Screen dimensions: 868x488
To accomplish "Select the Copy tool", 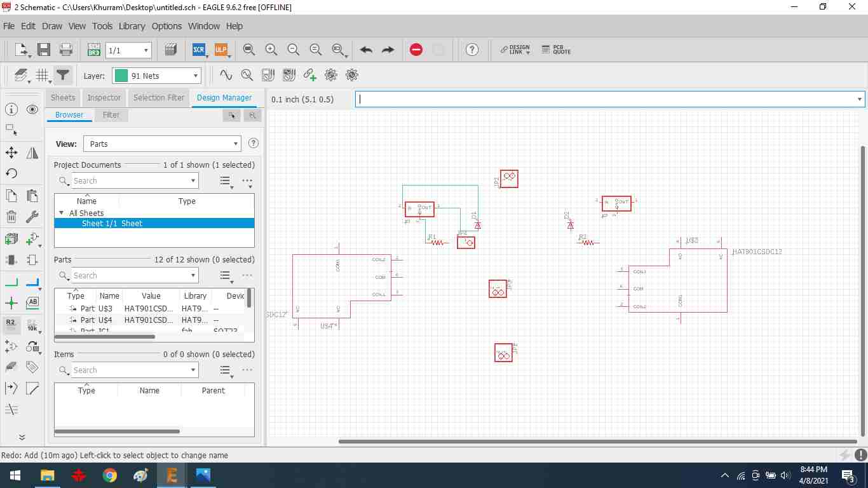I will click(11, 196).
